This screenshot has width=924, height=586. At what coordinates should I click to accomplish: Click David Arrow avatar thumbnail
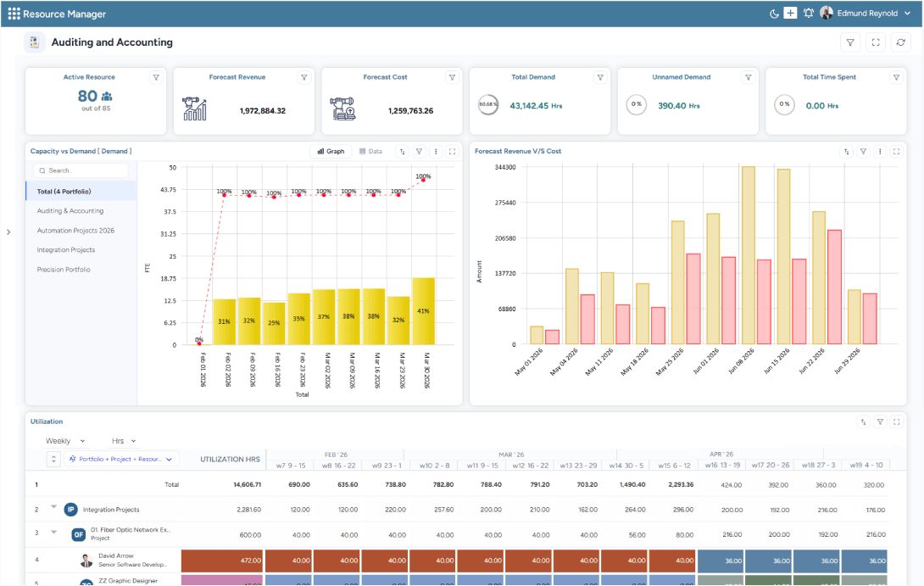tap(86, 560)
